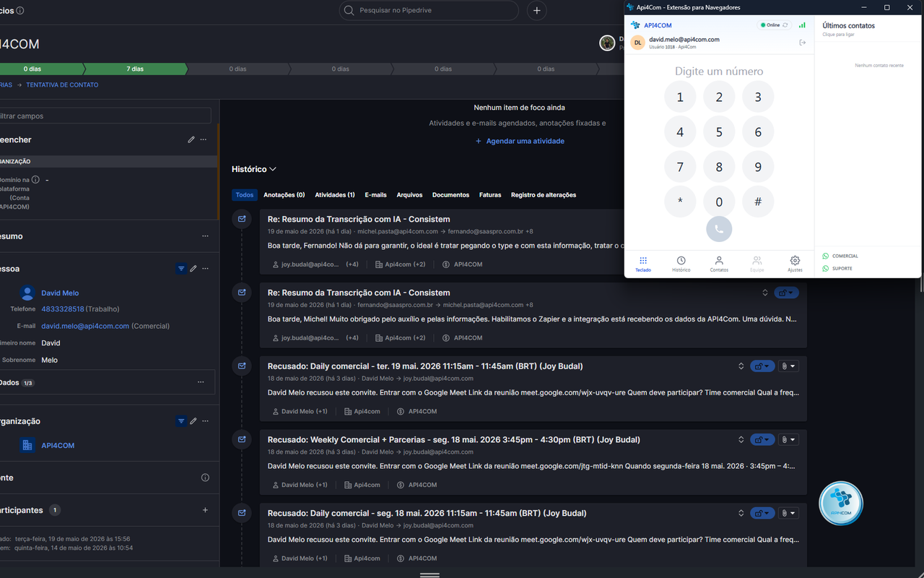Click the 7 dias pipeline stage
Screen dimensions: 924x578
pos(135,69)
